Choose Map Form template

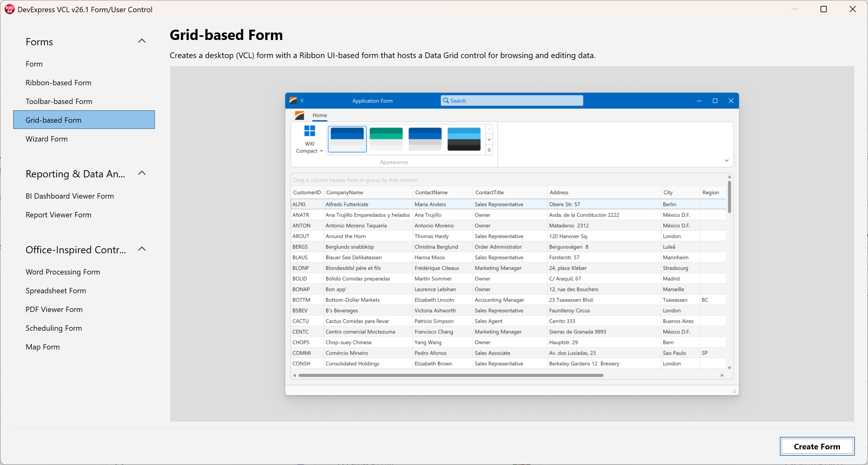[42, 347]
